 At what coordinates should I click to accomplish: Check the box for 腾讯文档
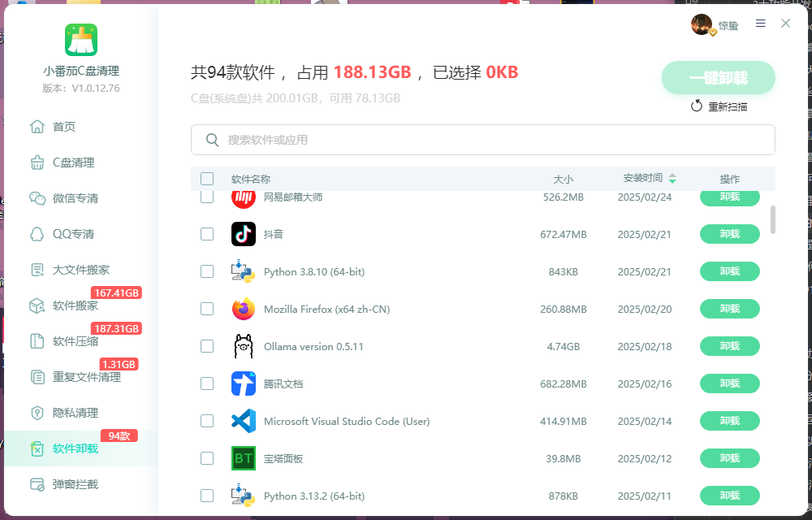point(207,383)
